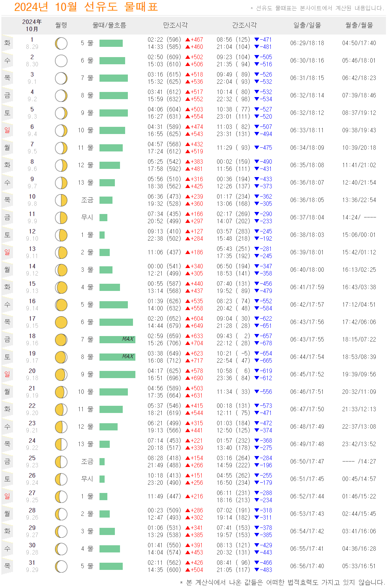Screen dimensions: 387x588
Task: Click the moon phase icon for October 2
Action: 61,61
